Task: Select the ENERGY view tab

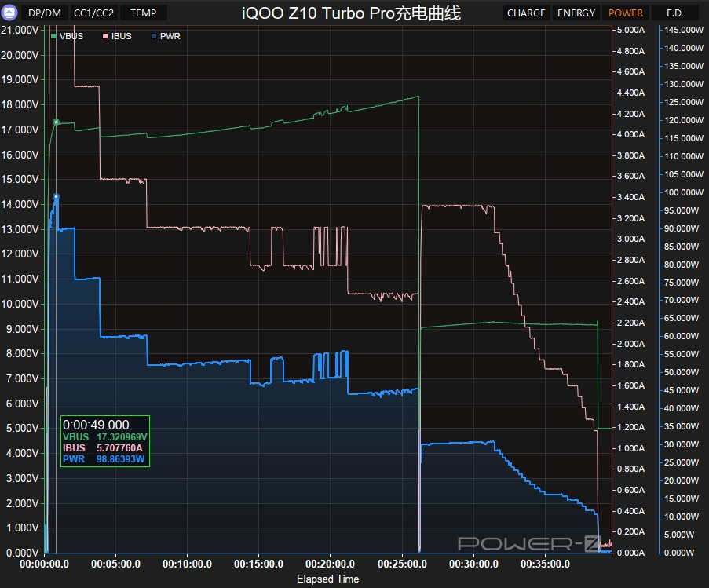Action: (x=576, y=13)
